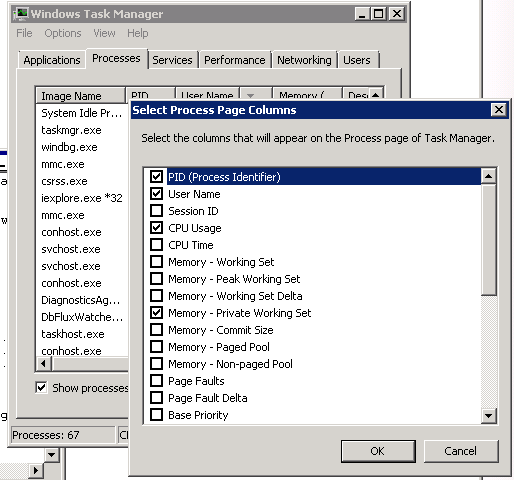Select the Processes tab
This screenshot has width=514, height=480.
116,58
